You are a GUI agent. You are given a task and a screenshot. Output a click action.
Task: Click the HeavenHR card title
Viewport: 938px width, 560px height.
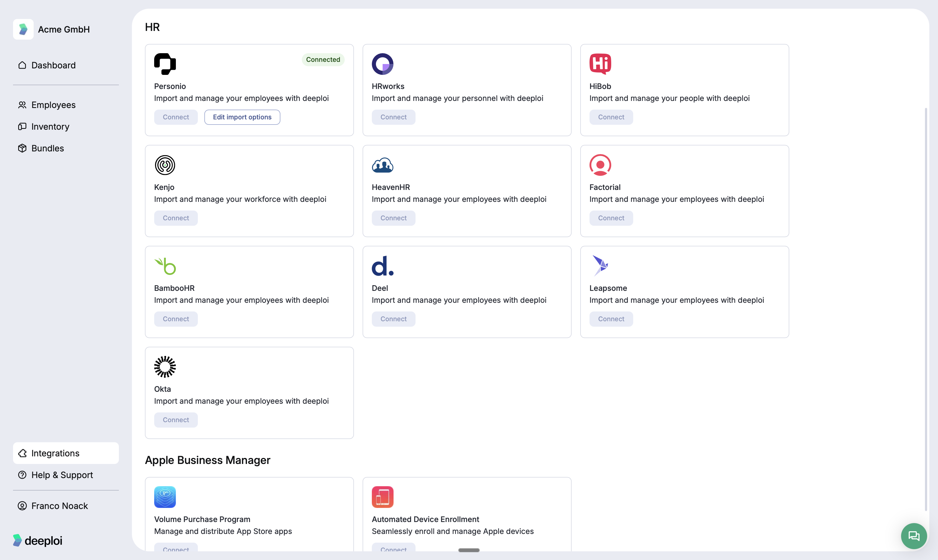(391, 187)
